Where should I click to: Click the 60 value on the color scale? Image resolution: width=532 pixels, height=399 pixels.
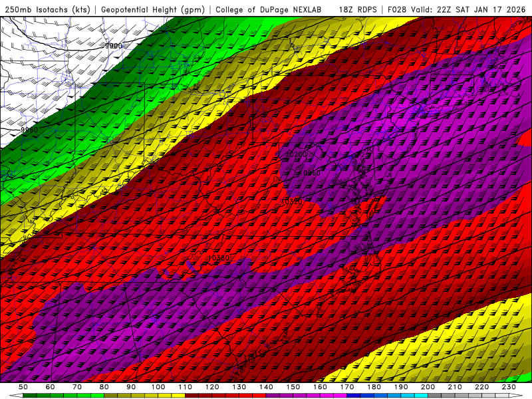coord(51,387)
